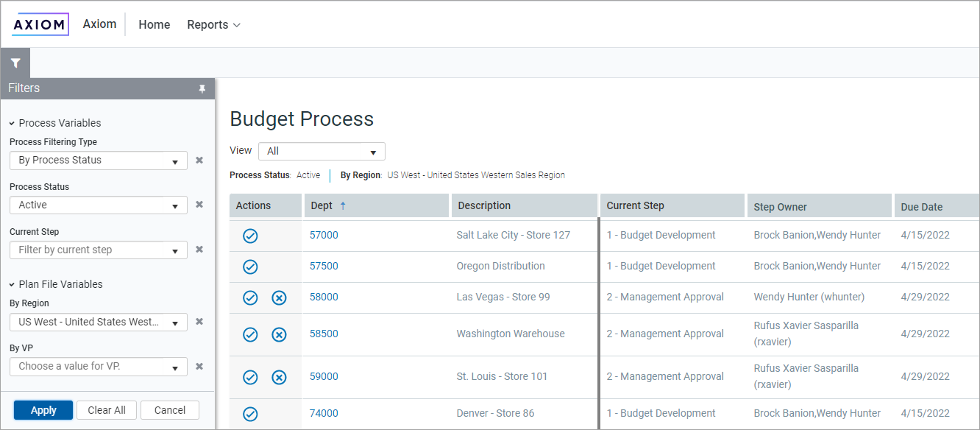Go to the Home menu item
The image size is (980, 430).
coord(154,25)
